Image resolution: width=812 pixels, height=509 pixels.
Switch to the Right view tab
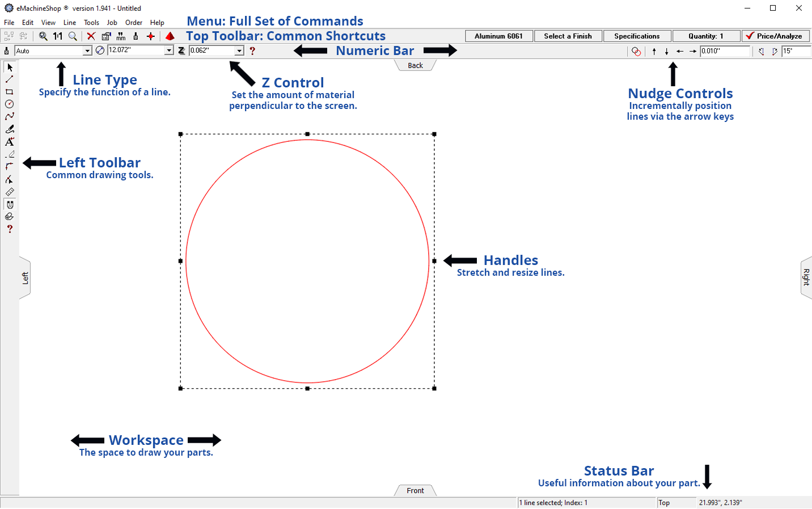806,277
